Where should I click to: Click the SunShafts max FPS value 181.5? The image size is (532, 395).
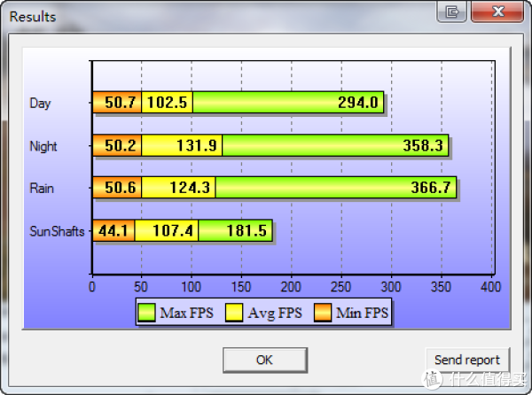click(x=246, y=230)
